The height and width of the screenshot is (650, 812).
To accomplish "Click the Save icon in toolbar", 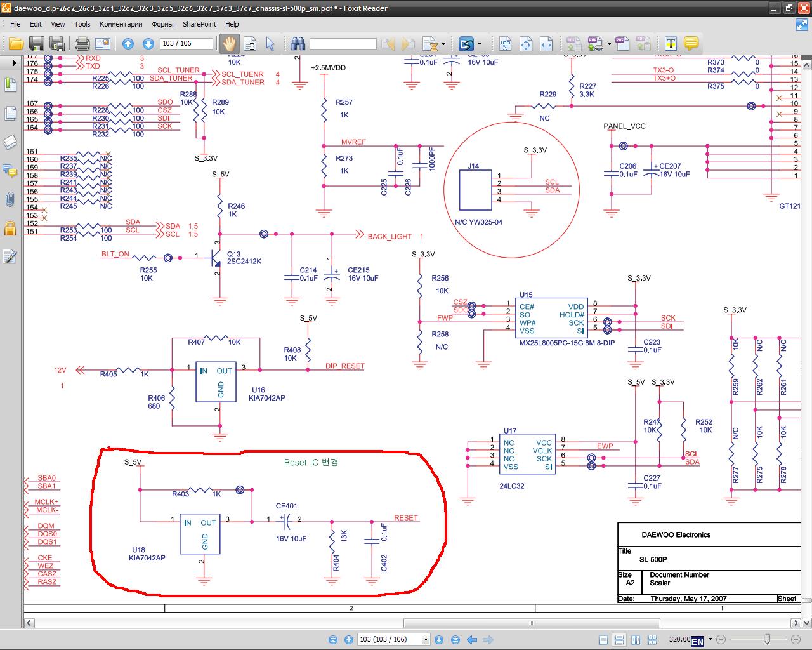I will (x=37, y=44).
